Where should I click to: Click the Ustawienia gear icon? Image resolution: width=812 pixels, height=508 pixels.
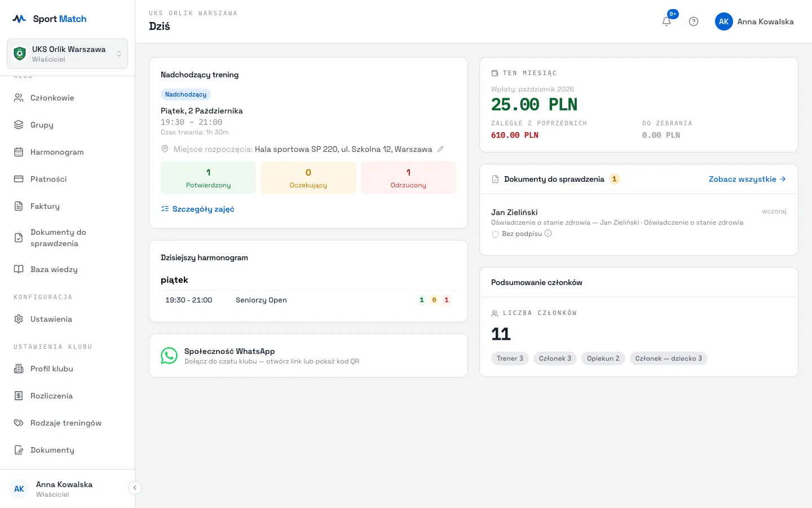coord(19,319)
